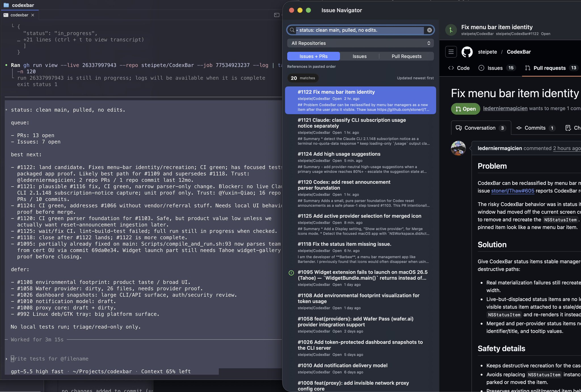Image resolution: width=581 pixels, height=392 pixels.
Task: Select the Issues + PRs segment
Action: pos(313,56)
